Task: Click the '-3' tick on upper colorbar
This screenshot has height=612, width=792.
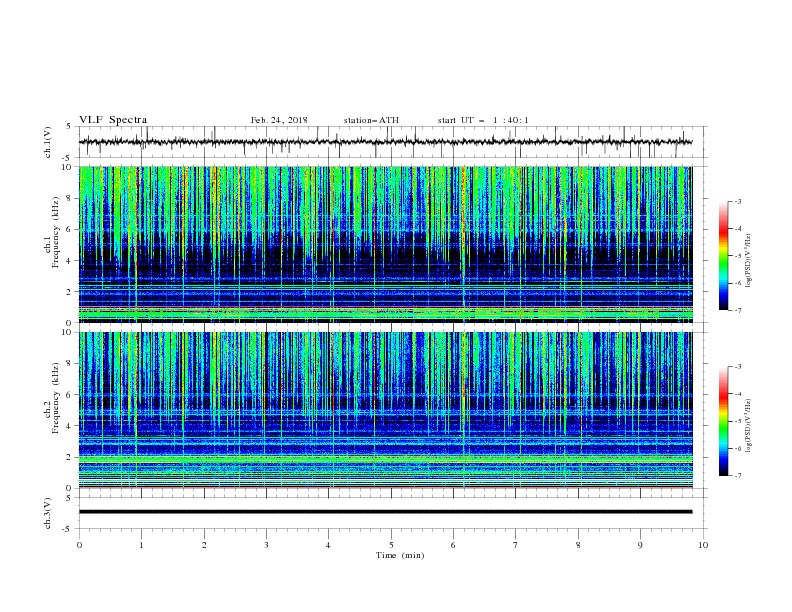Action: [737, 201]
